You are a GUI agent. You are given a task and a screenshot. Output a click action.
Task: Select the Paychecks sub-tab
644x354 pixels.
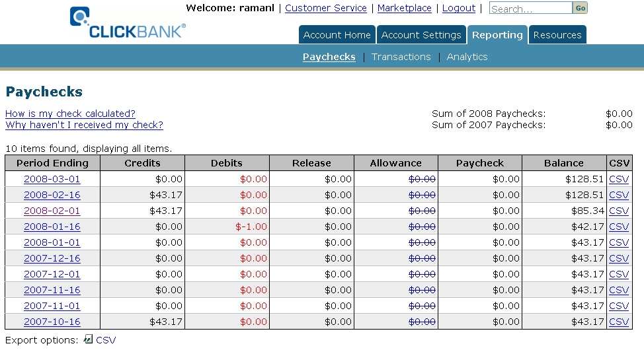coord(329,57)
